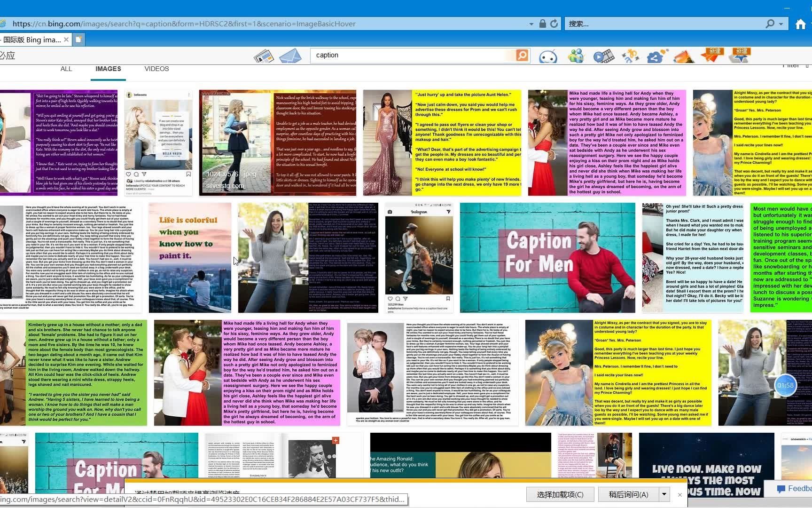Open the photo gallery icon

pyautogui.click(x=684, y=56)
